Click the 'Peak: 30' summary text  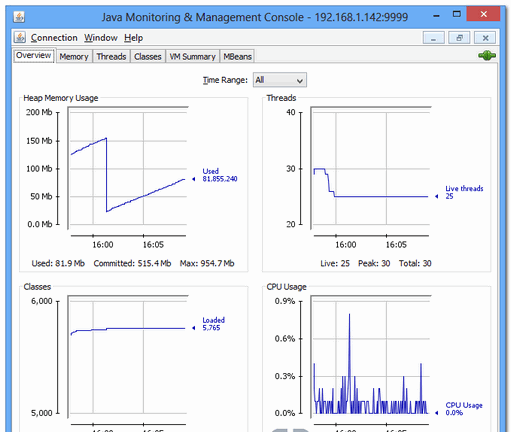374,263
